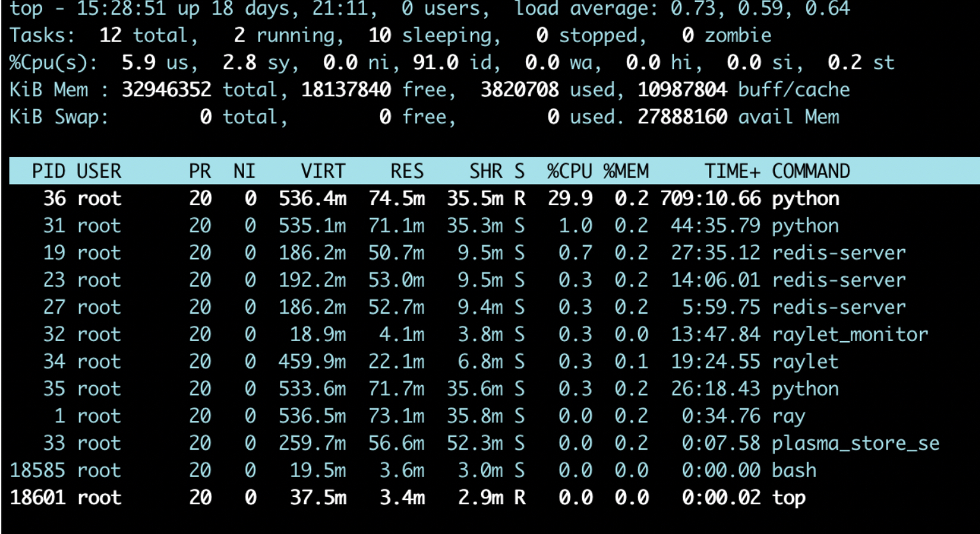The image size is (980, 534).
Task: Click the COMMAND column header
Action: [811, 171]
